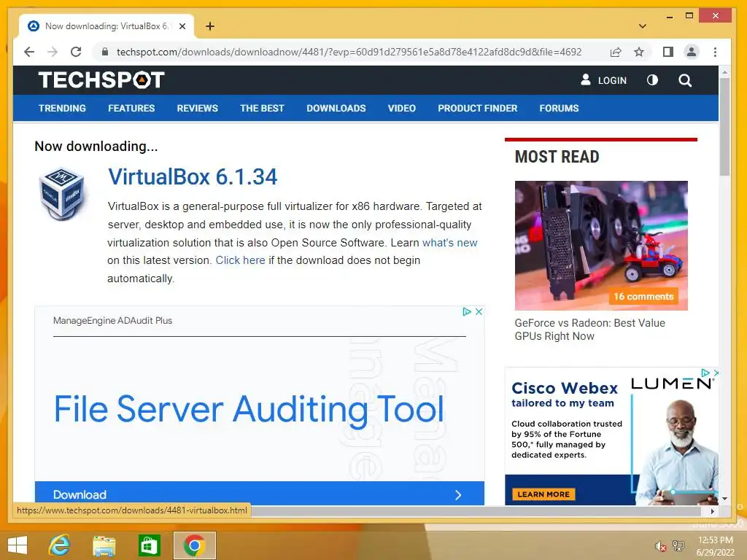Open Chrome side panel
This screenshot has height=560, width=747.
point(668,52)
